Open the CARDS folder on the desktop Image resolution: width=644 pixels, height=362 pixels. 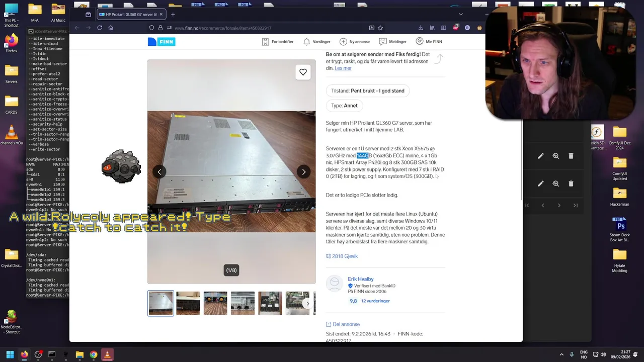(x=11, y=105)
